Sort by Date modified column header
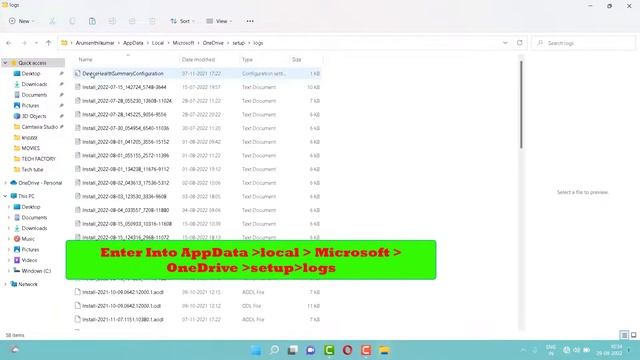 198,60
